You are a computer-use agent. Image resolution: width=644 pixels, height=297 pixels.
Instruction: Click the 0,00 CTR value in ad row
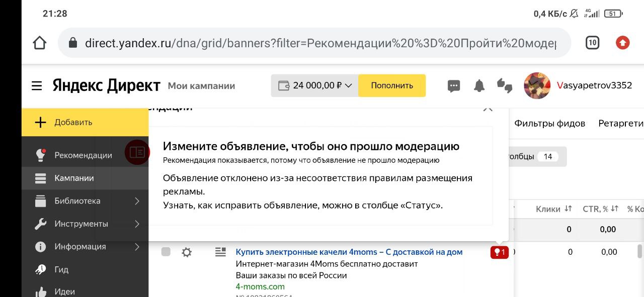(609, 252)
